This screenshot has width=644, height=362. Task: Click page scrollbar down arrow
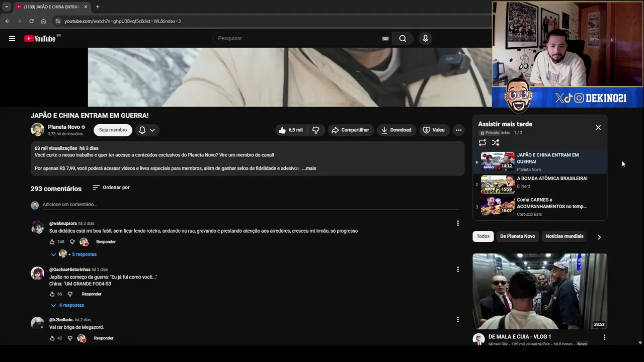click(x=640, y=342)
